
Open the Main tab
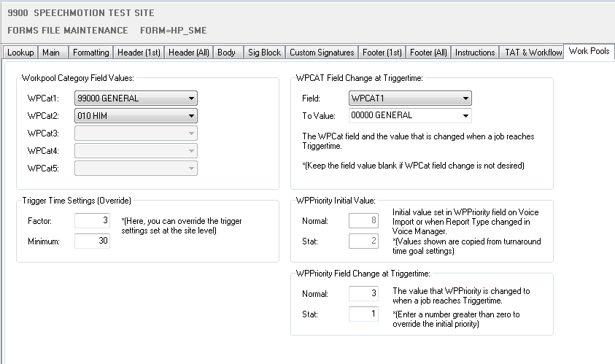click(52, 53)
